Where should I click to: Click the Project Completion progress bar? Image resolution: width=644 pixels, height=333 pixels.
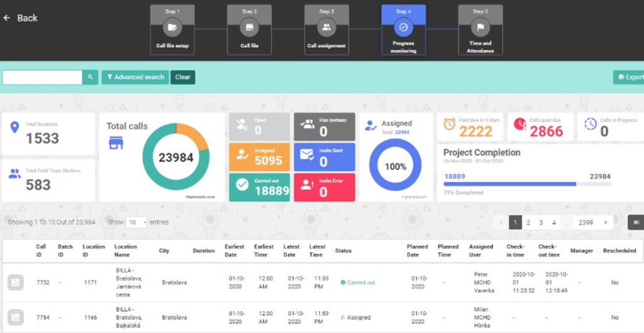click(x=509, y=184)
